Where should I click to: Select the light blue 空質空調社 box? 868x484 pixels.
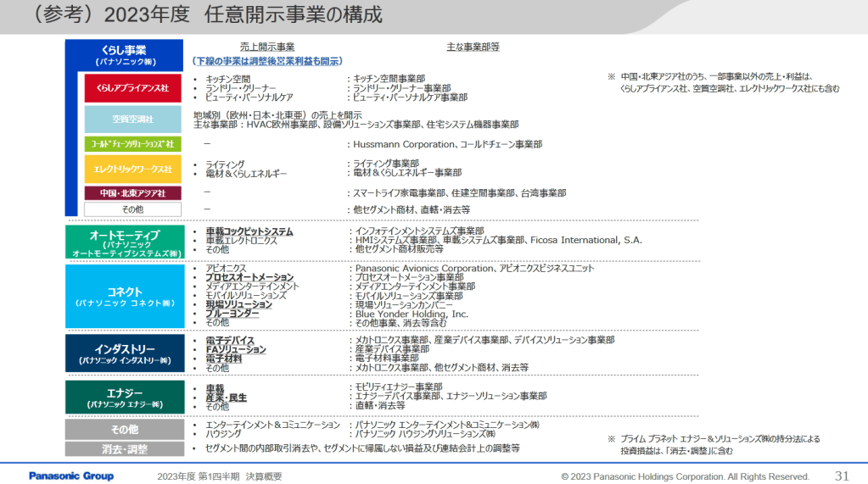pyautogui.click(x=132, y=119)
